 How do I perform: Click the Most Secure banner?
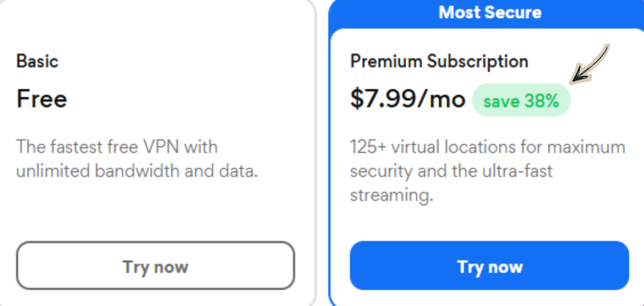(490, 12)
